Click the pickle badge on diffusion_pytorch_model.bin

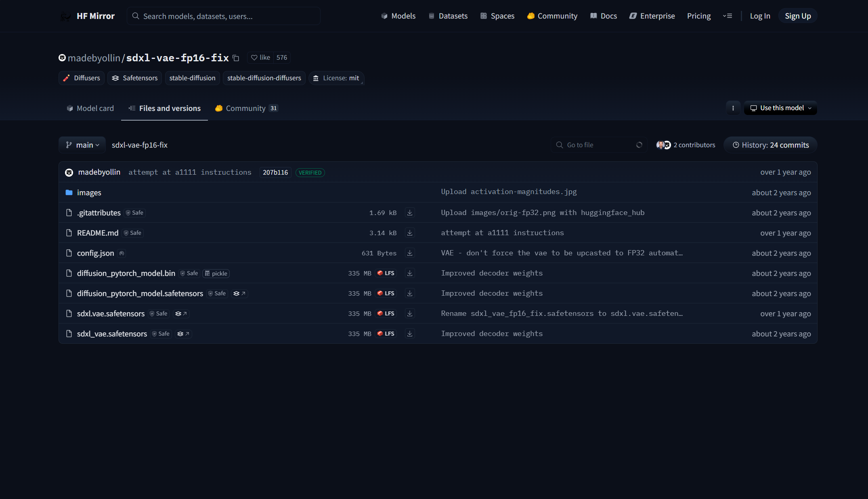point(216,274)
